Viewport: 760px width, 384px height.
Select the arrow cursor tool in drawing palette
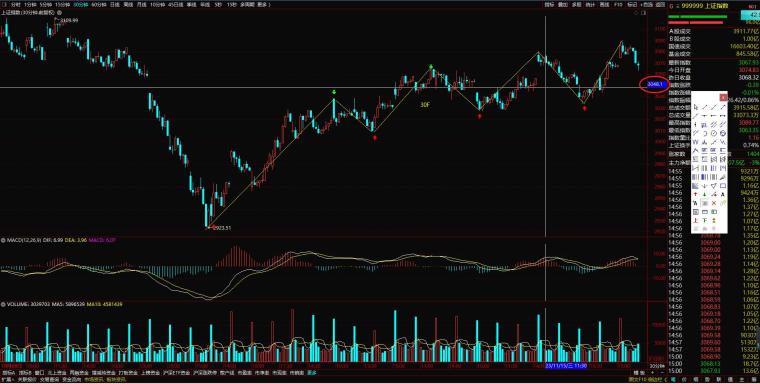[x=696, y=107]
